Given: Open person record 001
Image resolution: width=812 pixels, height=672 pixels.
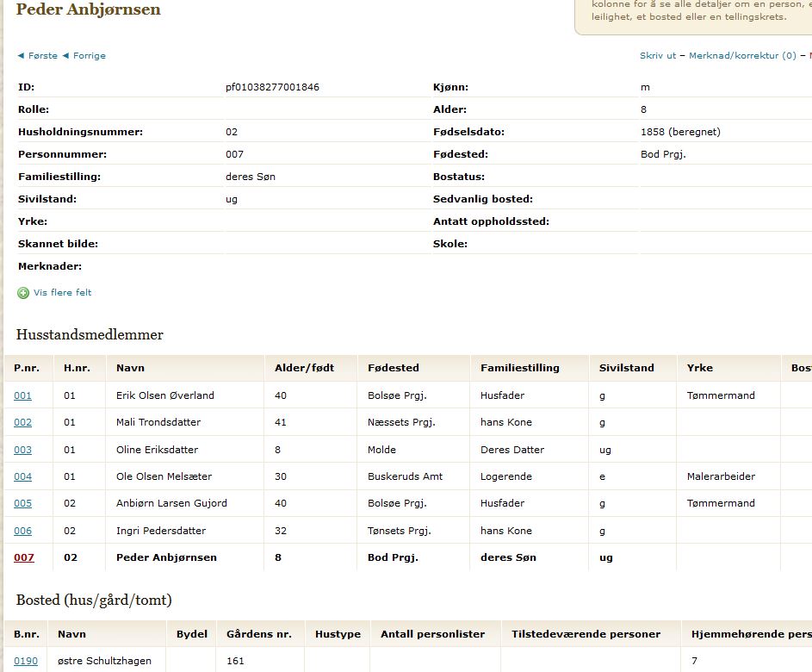Looking at the screenshot, I should coord(22,395).
